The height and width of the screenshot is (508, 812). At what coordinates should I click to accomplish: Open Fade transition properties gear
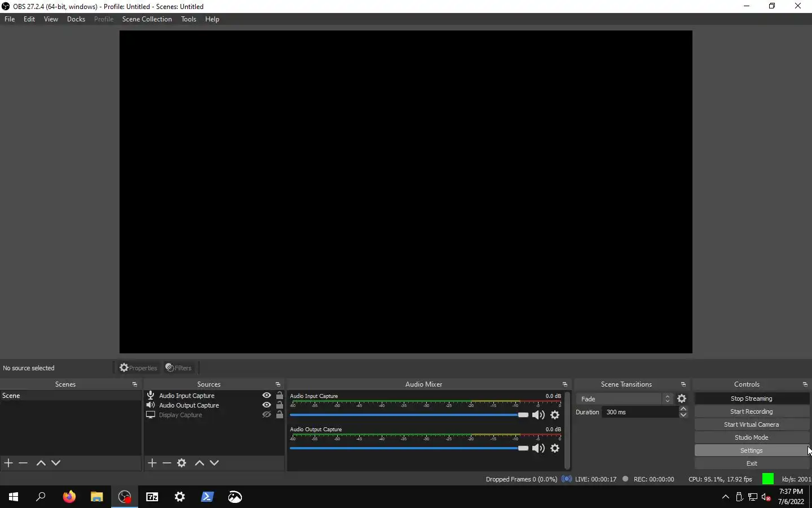pyautogui.click(x=682, y=399)
